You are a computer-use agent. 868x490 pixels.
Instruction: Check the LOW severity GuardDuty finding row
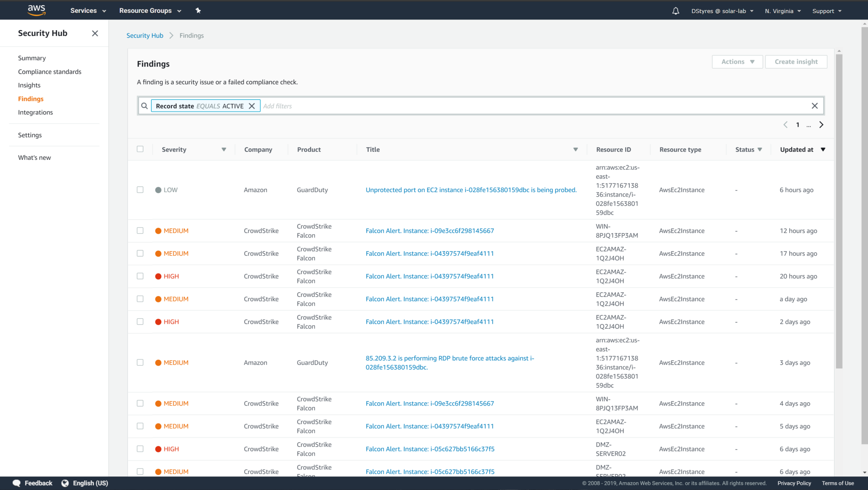[x=140, y=190]
